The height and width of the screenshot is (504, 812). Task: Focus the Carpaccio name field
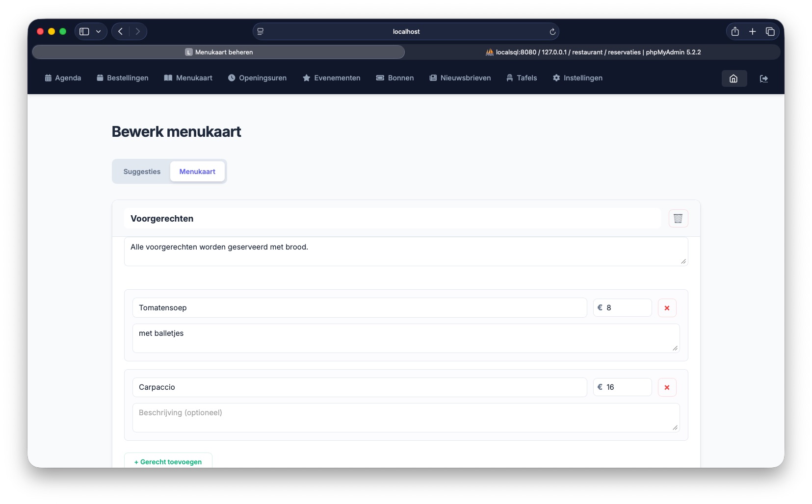(x=360, y=387)
